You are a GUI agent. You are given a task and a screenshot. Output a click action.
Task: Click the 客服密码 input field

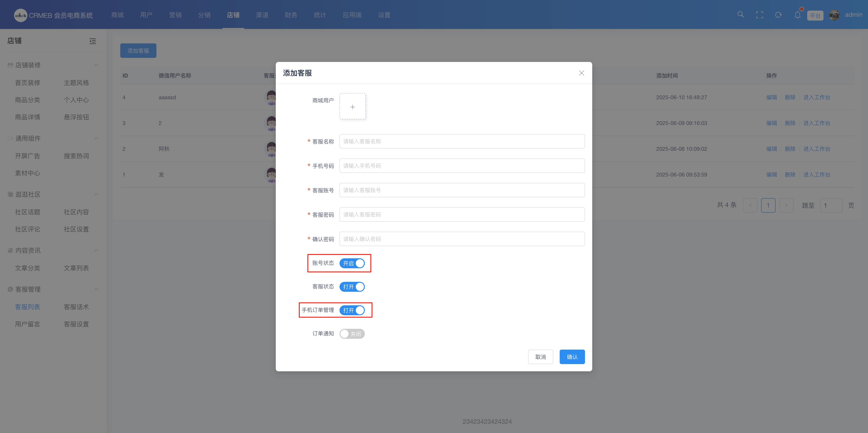[462, 215]
